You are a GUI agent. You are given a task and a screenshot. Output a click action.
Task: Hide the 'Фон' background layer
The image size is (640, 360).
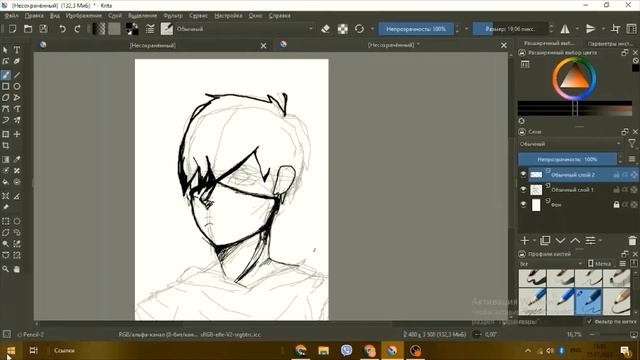(523, 204)
